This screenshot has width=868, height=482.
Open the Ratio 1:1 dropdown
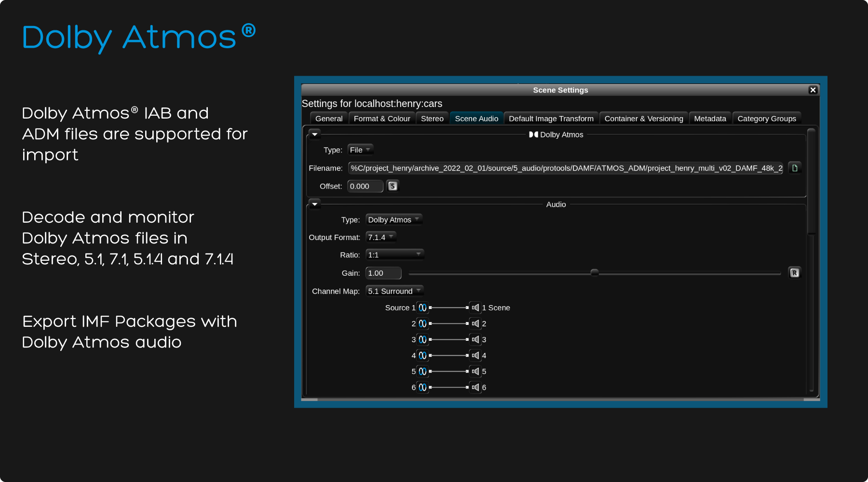394,254
